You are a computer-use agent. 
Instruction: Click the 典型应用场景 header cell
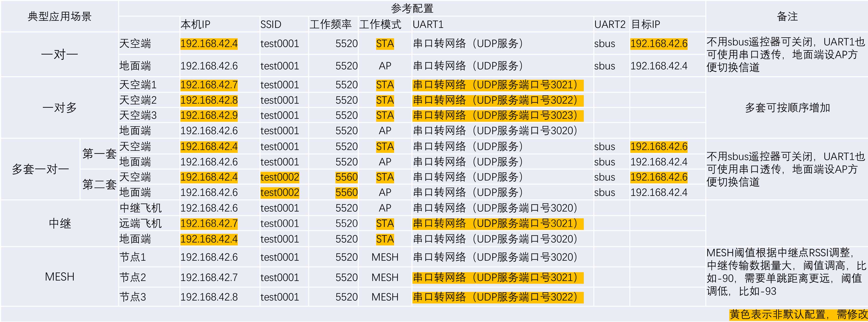[x=59, y=16]
